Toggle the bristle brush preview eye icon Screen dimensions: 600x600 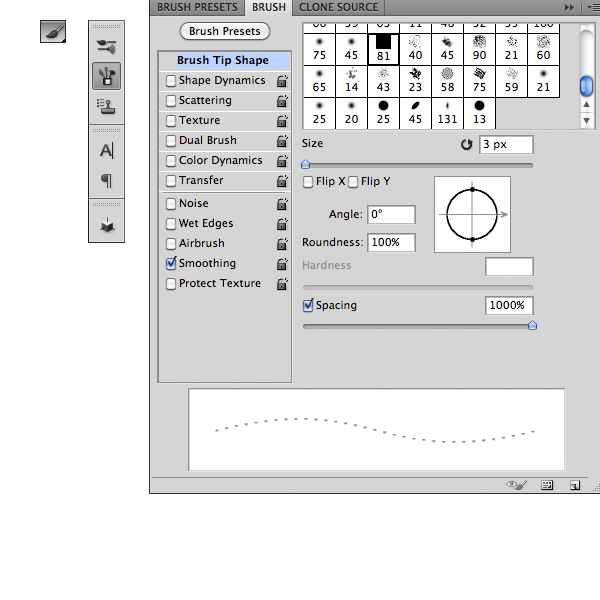pyautogui.click(x=517, y=485)
